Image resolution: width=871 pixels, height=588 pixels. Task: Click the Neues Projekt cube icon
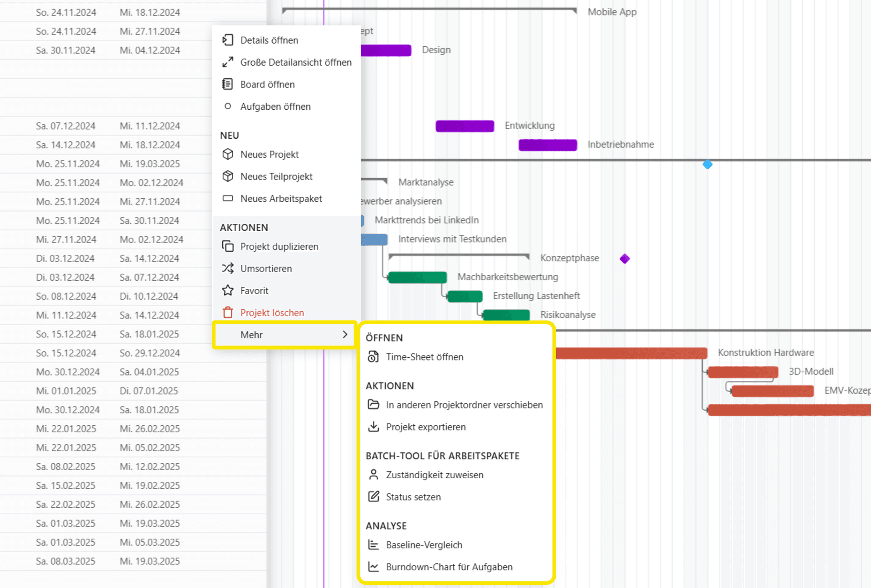click(x=228, y=155)
